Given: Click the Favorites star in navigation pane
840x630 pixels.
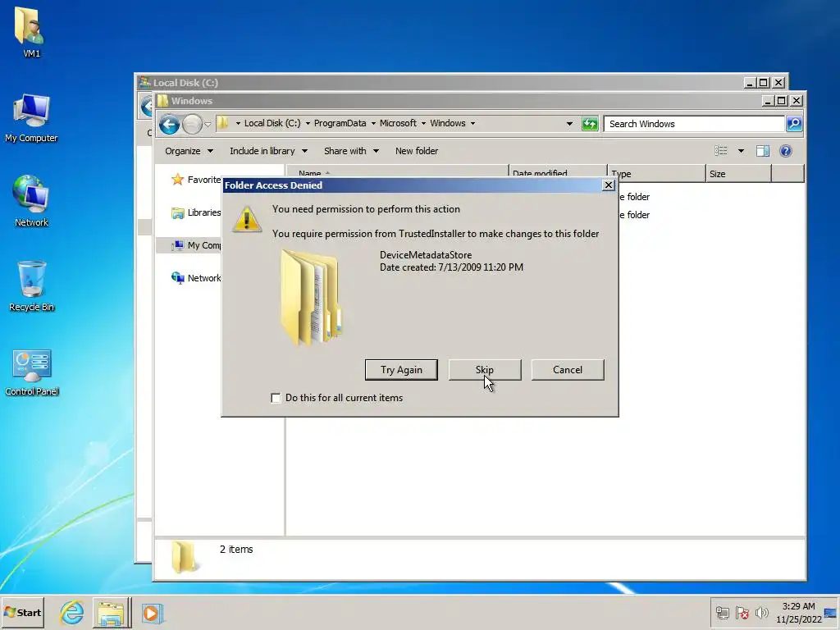Looking at the screenshot, I should pos(177,180).
